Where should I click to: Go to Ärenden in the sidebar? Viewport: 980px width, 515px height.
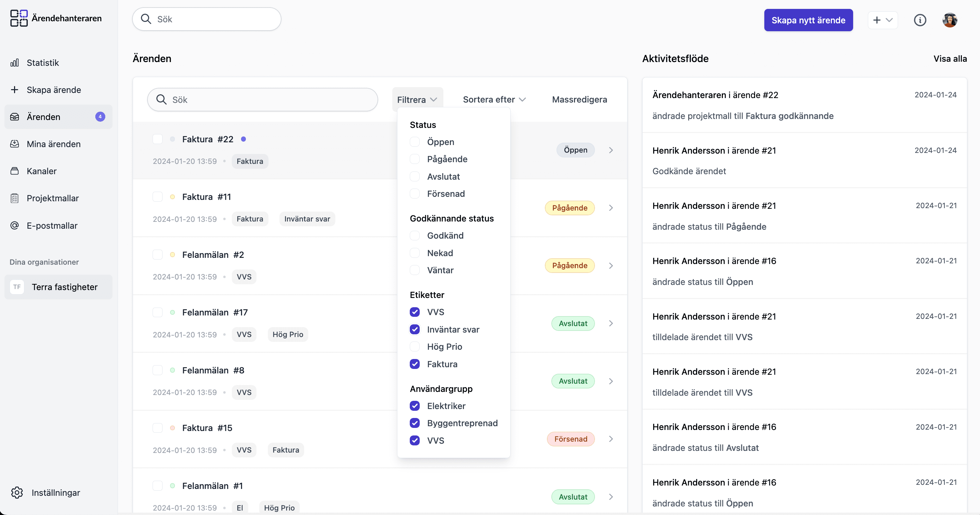[43, 117]
